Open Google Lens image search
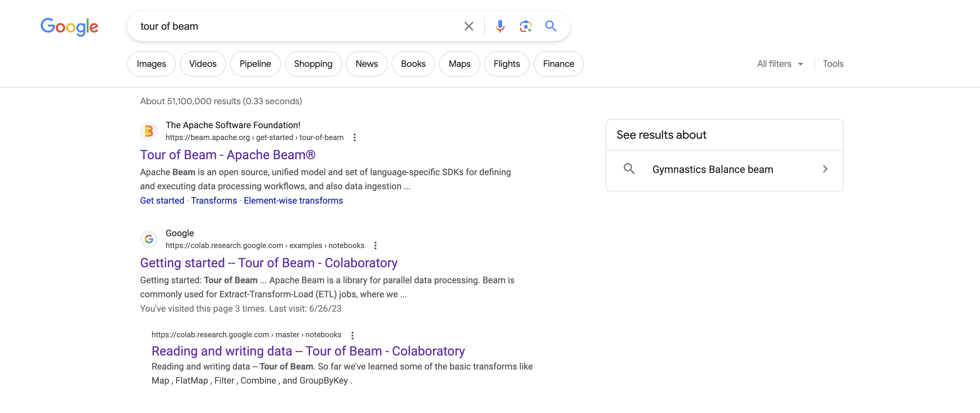The width and height of the screenshot is (980, 413). click(526, 26)
